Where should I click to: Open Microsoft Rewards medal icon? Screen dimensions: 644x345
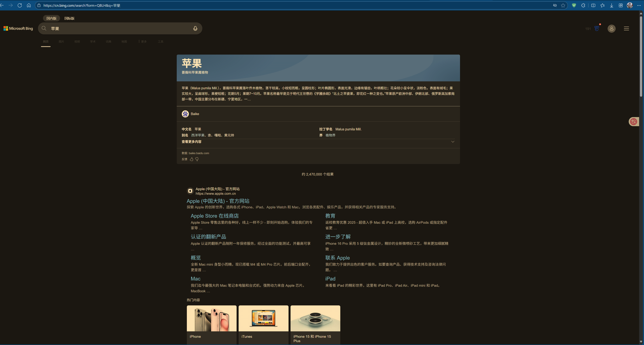597,28
